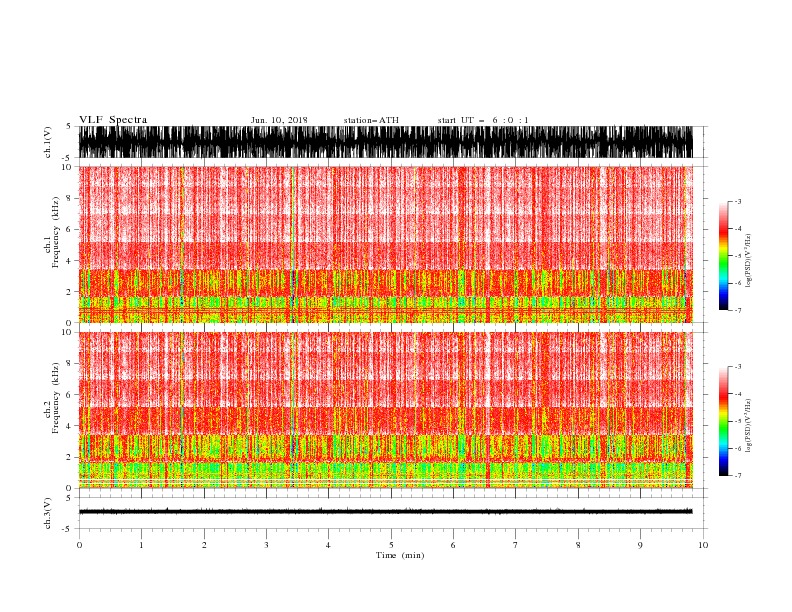Select the "Time (min)" x-axis label
This screenshot has height=612, width=792.
click(x=400, y=555)
